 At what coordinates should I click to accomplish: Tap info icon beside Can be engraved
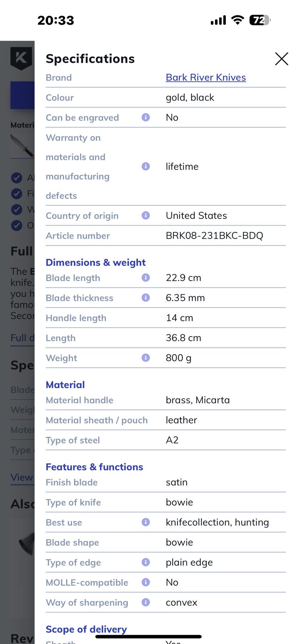[x=146, y=117]
